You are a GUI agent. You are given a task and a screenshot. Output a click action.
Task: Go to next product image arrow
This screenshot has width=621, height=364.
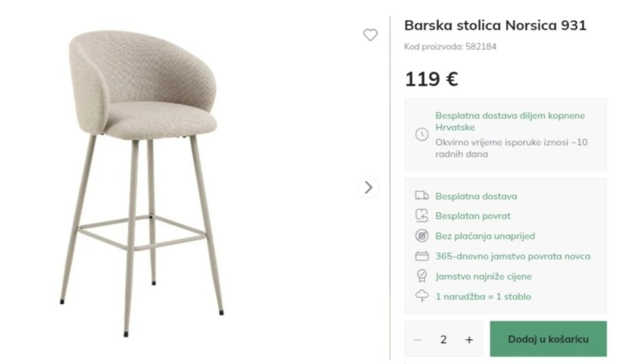tap(368, 187)
